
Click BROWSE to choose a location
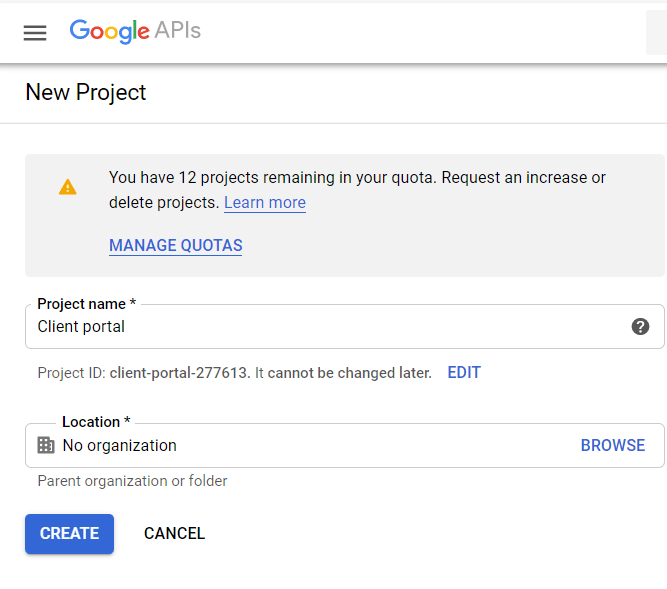pyautogui.click(x=613, y=446)
